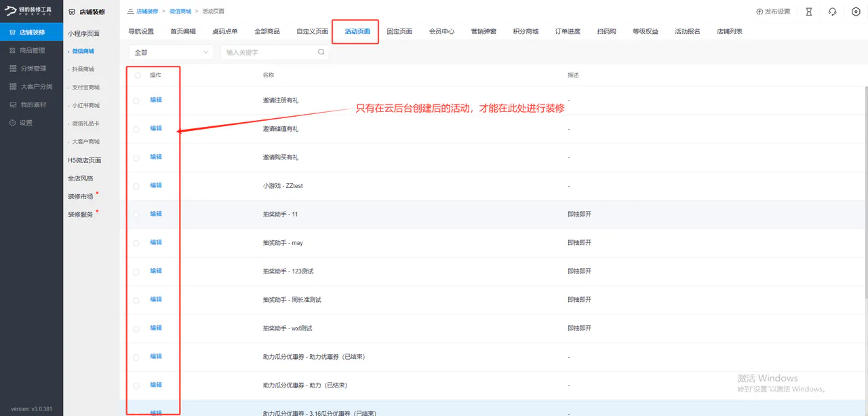This screenshot has height=416, width=868.
Task: Switch to 桌码点单 tab
Action: pyautogui.click(x=225, y=31)
